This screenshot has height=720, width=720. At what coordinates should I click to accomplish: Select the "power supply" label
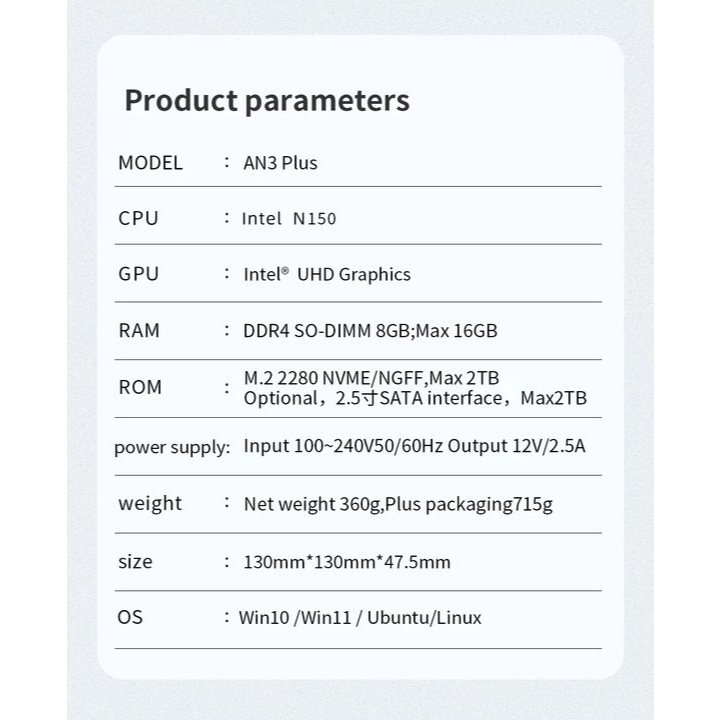click(171, 447)
